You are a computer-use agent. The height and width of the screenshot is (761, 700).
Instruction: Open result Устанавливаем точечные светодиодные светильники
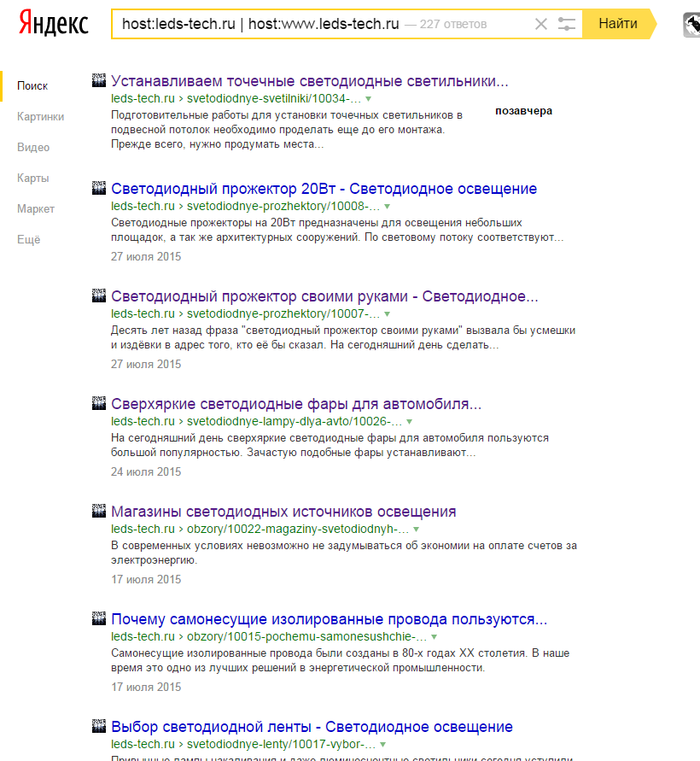[x=310, y=81]
